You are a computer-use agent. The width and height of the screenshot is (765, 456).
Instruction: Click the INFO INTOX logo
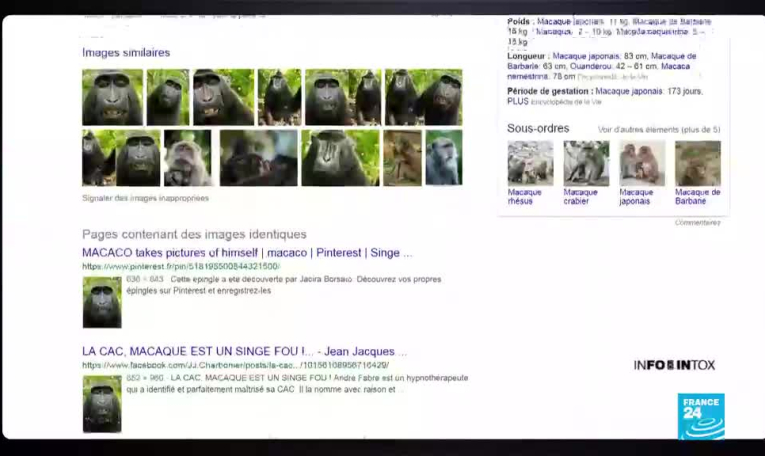coord(674,365)
